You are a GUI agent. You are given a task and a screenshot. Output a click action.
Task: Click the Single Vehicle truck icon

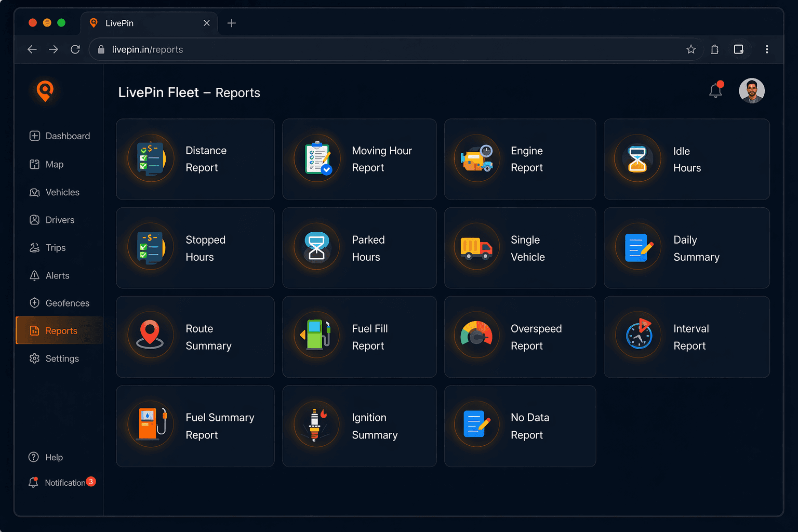476,248
